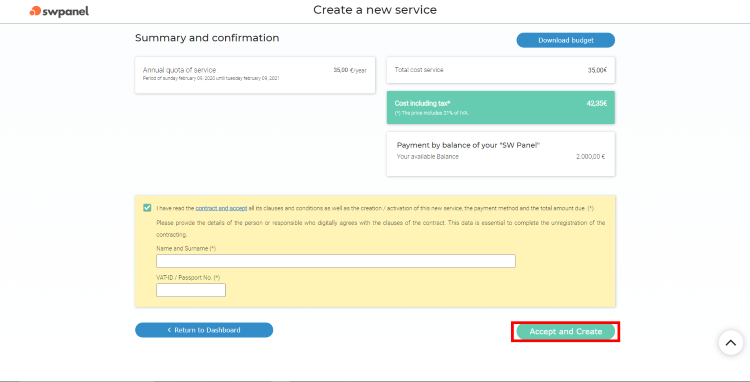Click the Summary and confirmation heading
Viewport: 750px width, 382px height.
click(207, 38)
